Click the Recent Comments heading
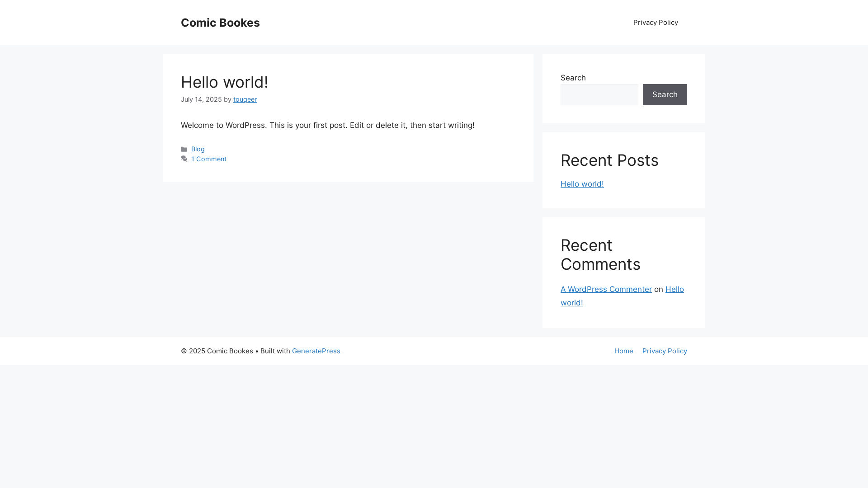Viewport: 868px width, 488px height. (x=600, y=255)
